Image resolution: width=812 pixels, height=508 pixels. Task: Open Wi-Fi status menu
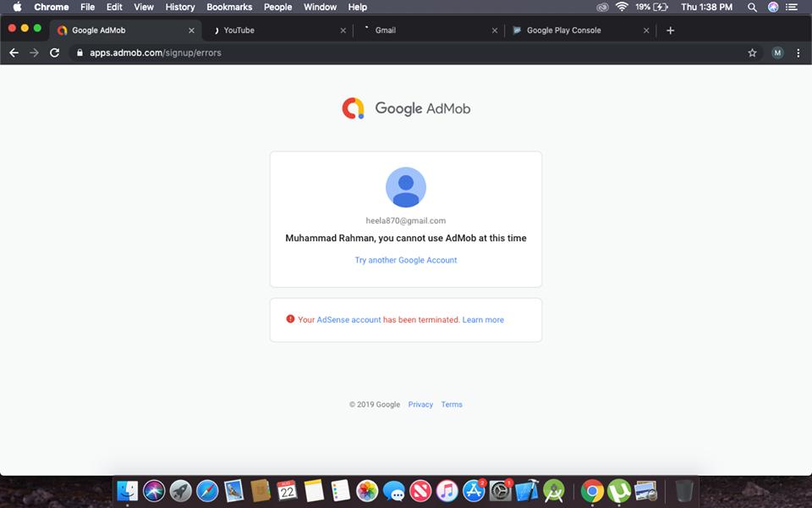[x=622, y=8]
